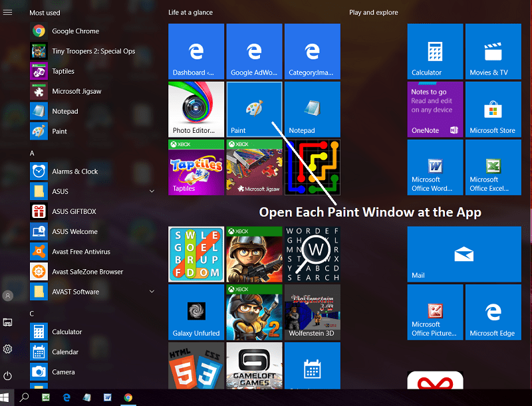The height and width of the screenshot is (406, 532).
Task: Click the Power icon in Start sidebar
Action: 7,376
